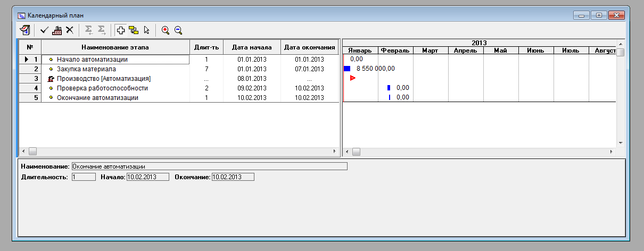Click the 2013 year header
This screenshot has width=644, height=251.
(480, 43)
